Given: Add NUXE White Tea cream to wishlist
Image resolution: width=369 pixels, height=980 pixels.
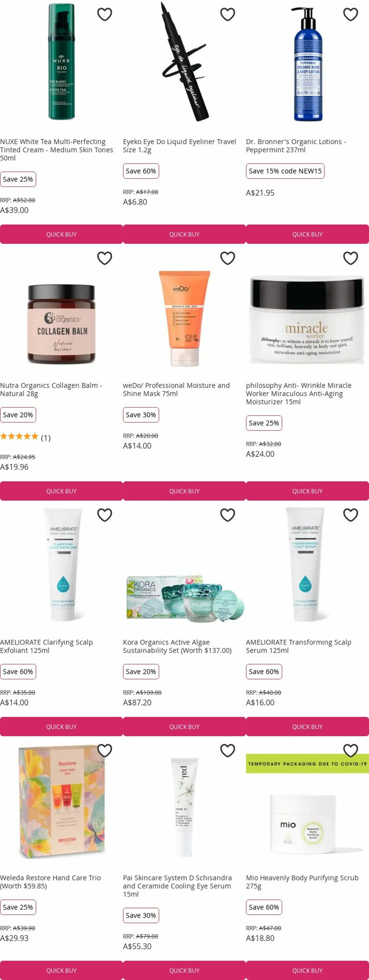Looking at the screenshot, I should tap(104, 14).
